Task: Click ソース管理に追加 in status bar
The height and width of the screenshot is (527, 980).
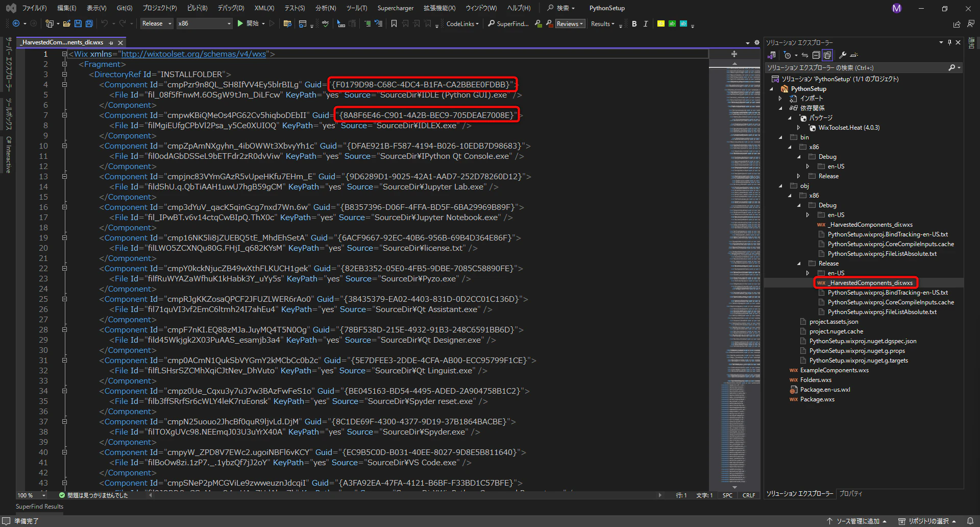Action: (857, 521)
